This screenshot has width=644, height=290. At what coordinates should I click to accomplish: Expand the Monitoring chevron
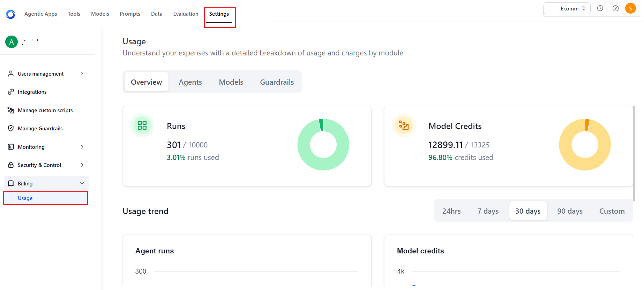tap(82, 147)
